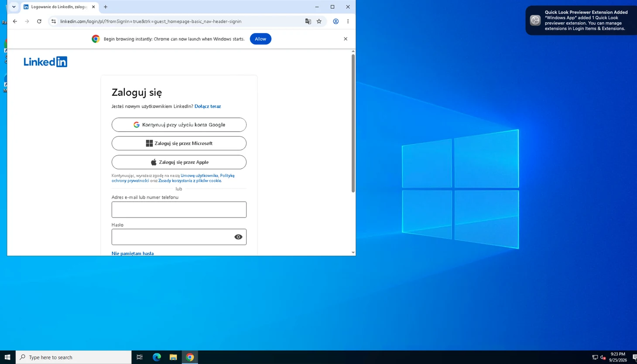Click Chrome icon on taskbar
Image resolution: width=637 pixels, height=364 pixels.
pos(190,357)
